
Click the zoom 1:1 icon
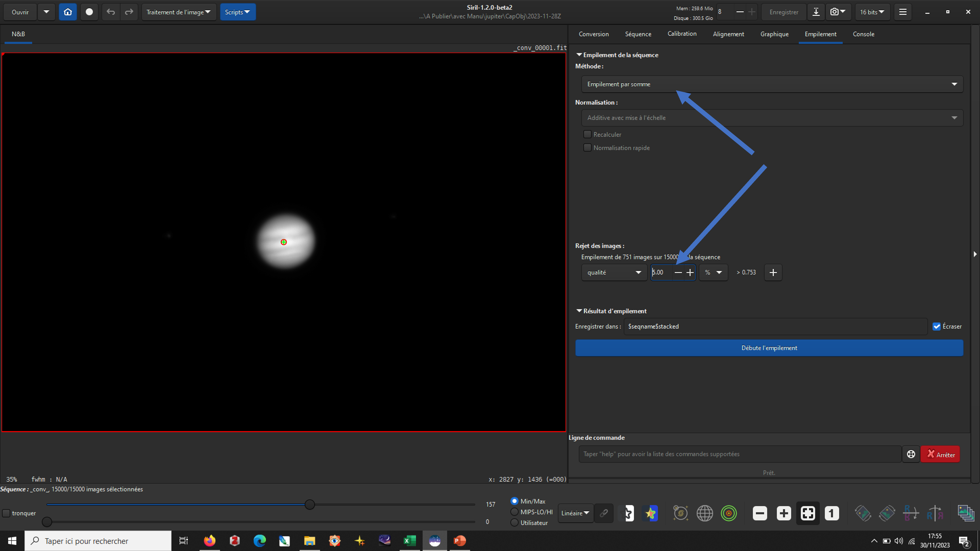pos(832,513)
